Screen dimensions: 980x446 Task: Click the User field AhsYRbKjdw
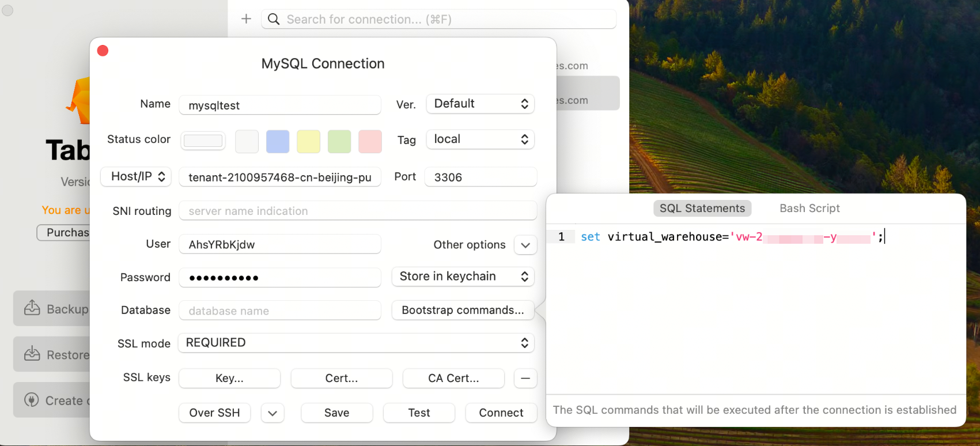tap(280, 244)
